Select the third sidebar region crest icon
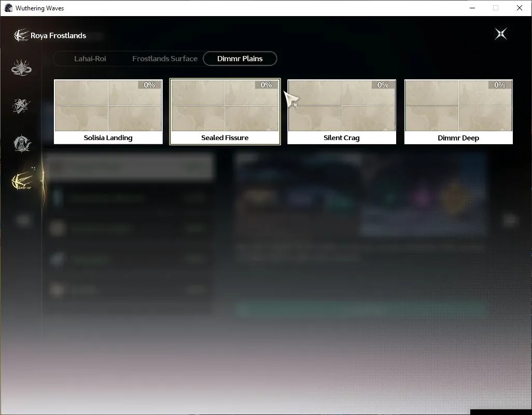Viewport: 532px width, 415px height. pos(22,144)
